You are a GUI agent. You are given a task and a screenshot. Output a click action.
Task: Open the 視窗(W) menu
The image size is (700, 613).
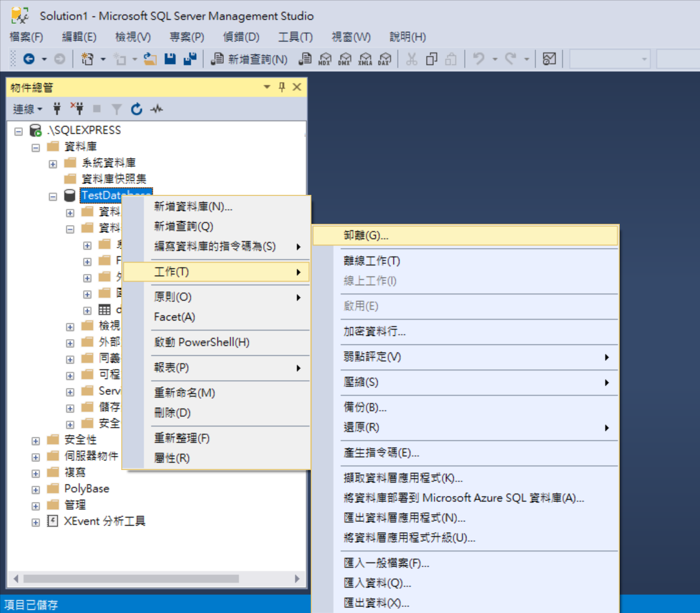click(351, 37)
